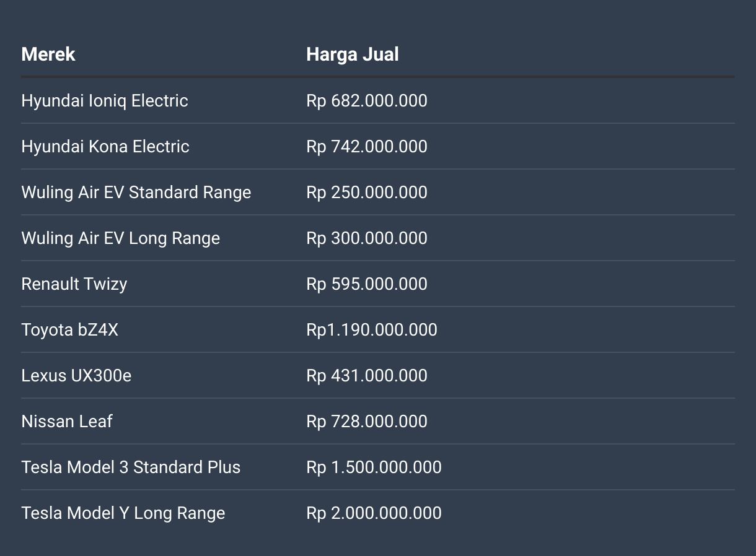Click the Harga Jual column header

pos(353,54)
